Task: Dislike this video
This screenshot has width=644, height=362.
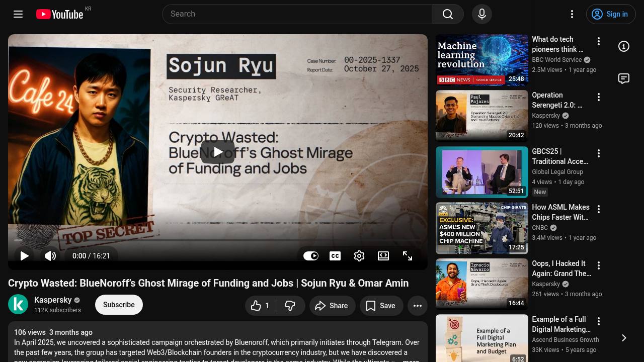Action: tap(290, 306)
